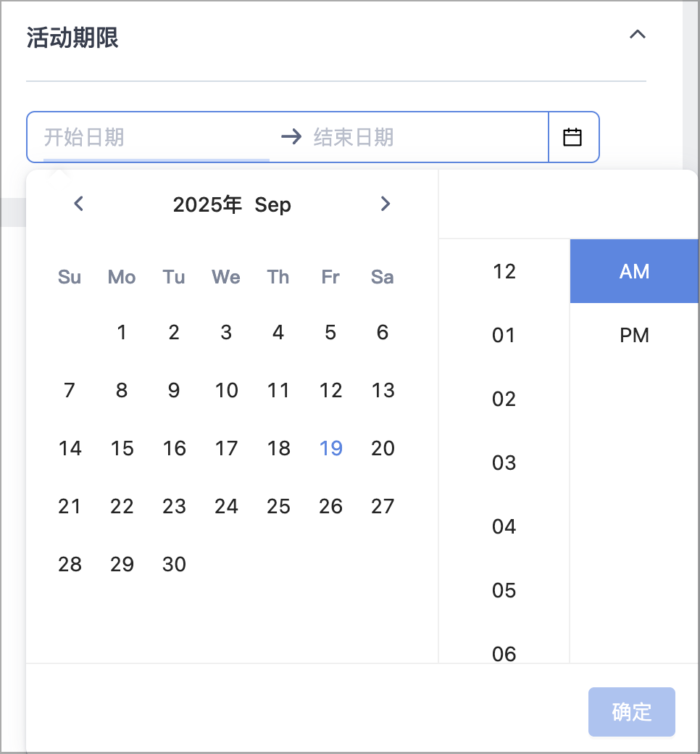Select September 18 in the calendar

(x=278, y=448)
